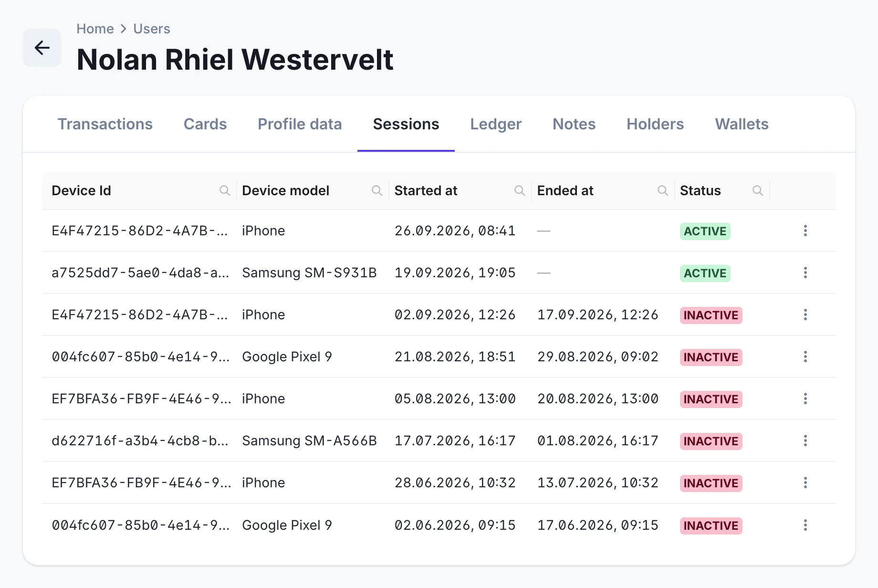Viewport: 878px width, 588px height.
Task: Click ACTIVE badge in Samsung SM-S931B row
Action: point(705,273)
